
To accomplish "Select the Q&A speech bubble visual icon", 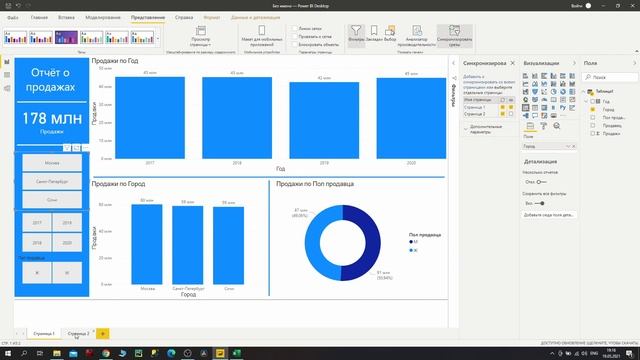I will point(535,116).
